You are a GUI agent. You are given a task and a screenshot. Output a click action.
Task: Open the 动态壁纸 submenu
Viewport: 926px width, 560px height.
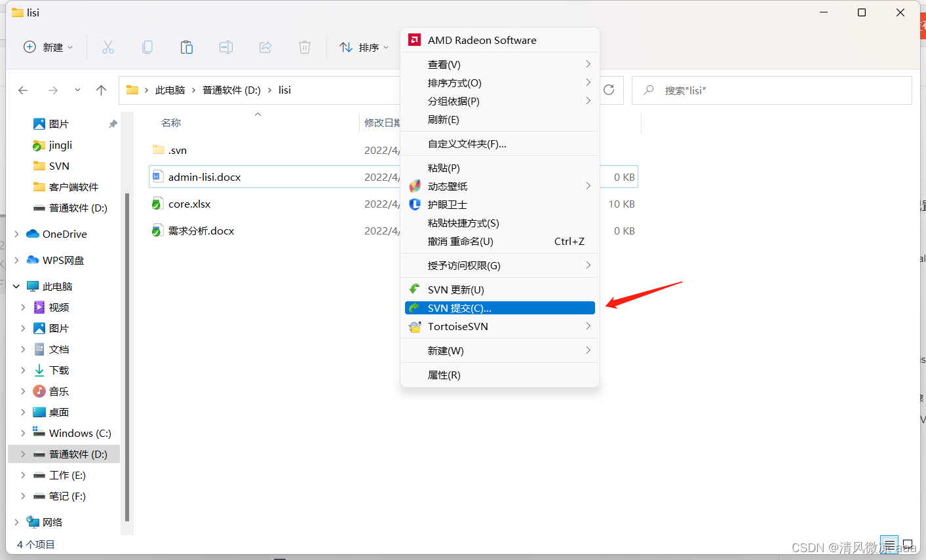point(500,186)
